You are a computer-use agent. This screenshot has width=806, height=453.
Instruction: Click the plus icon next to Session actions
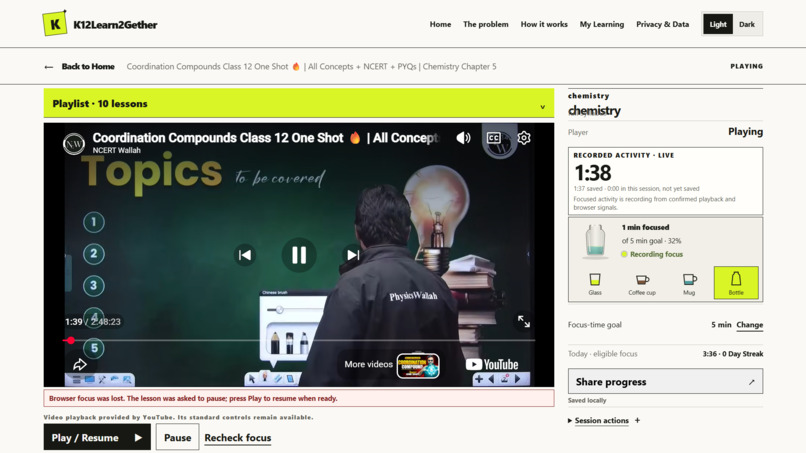coord(637,420)
